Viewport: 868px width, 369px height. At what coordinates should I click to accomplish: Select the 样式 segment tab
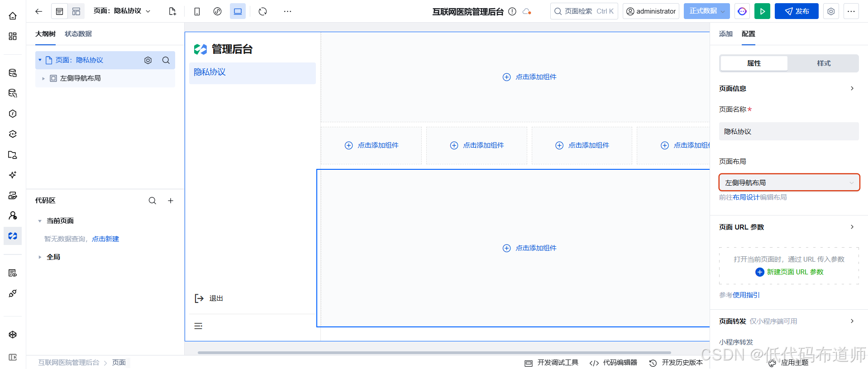[x=824, y=63]
